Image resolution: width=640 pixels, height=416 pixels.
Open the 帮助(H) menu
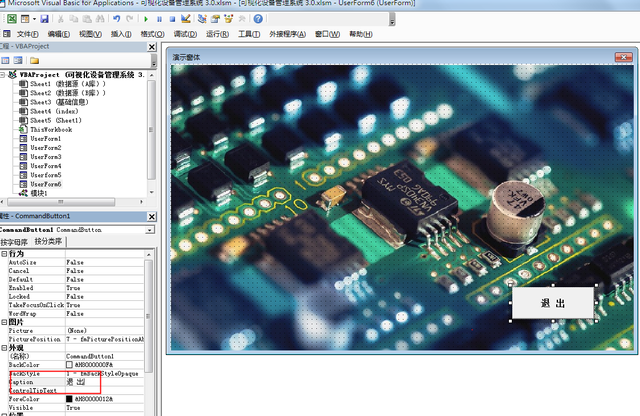coord(361,34)
